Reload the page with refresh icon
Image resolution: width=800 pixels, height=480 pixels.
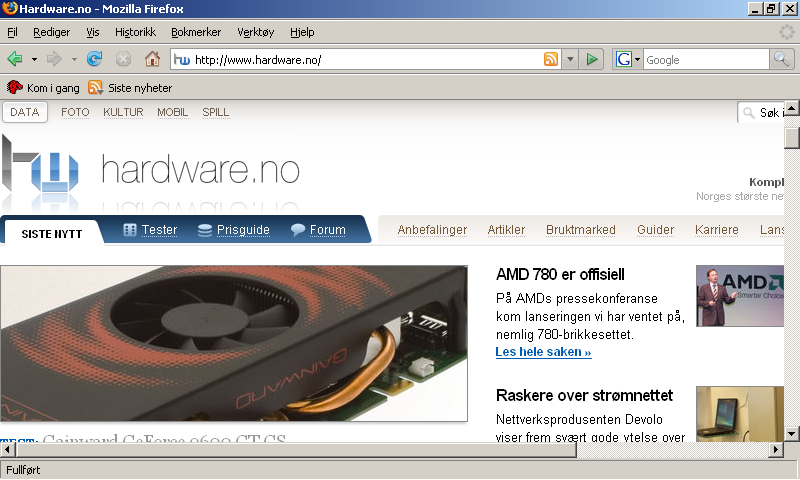(94, 59)
